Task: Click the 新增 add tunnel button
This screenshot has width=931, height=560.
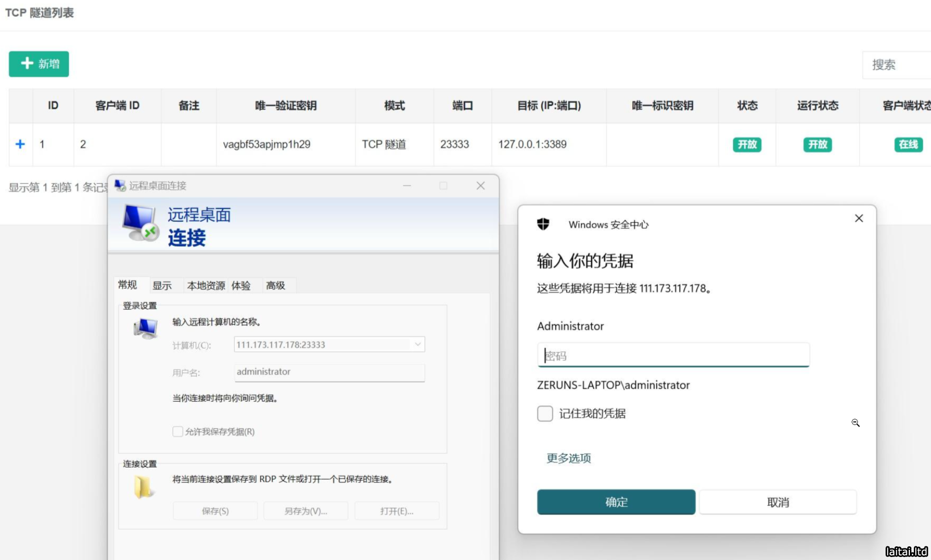Action: [39, 64]
